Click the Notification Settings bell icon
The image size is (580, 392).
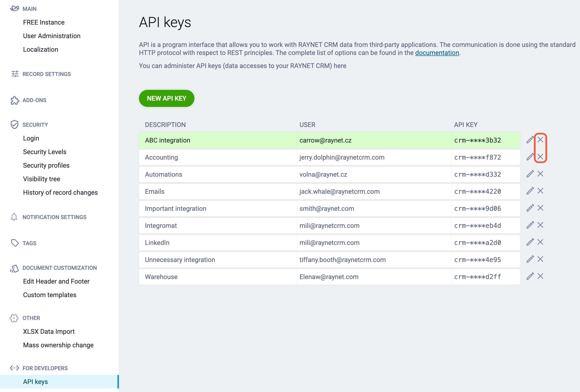(14, 217)
